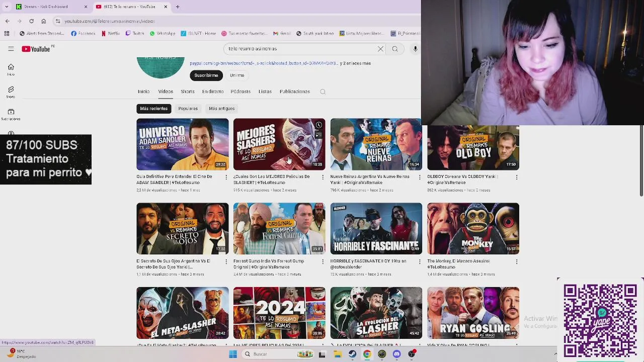Open Suscripciones in the left sidebar
The height and width of the screenshot is (362, 644).
point(11,115)
